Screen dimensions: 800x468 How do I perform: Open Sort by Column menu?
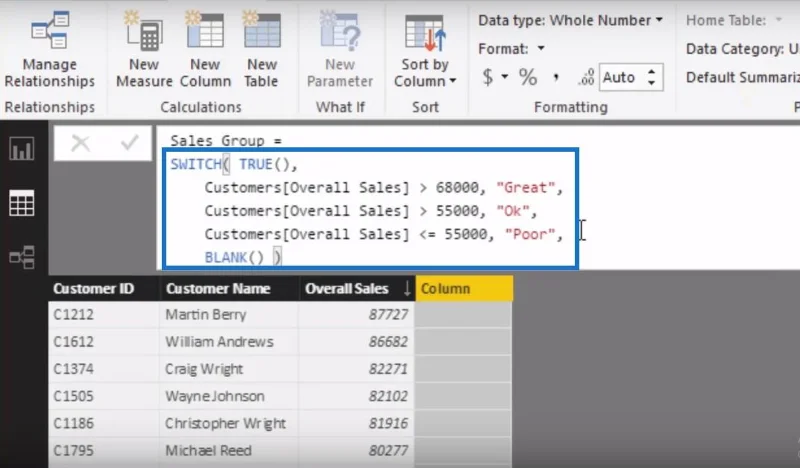pos(425,50)
